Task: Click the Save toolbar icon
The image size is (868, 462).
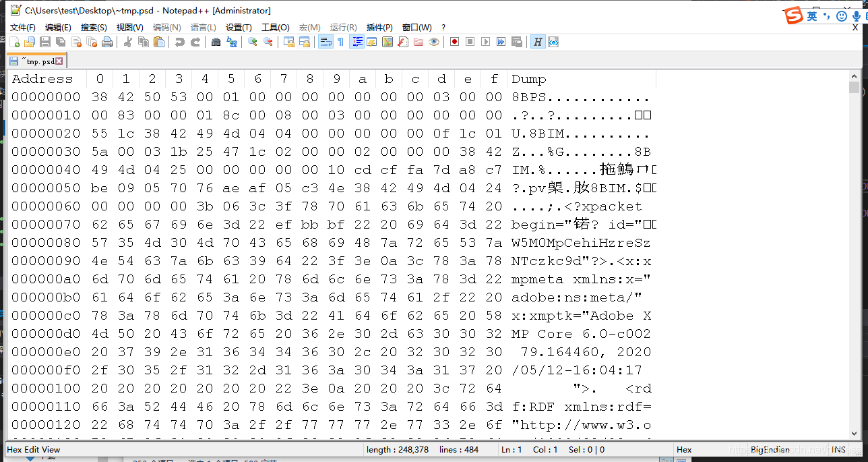Action: [x=45, y=42]
